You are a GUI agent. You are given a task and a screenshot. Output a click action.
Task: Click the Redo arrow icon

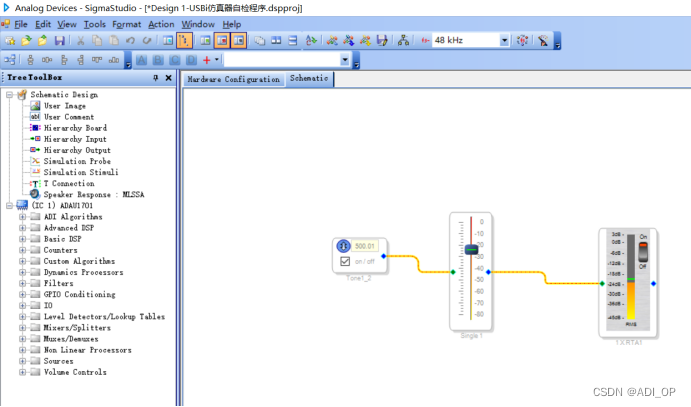click(147, 41)
